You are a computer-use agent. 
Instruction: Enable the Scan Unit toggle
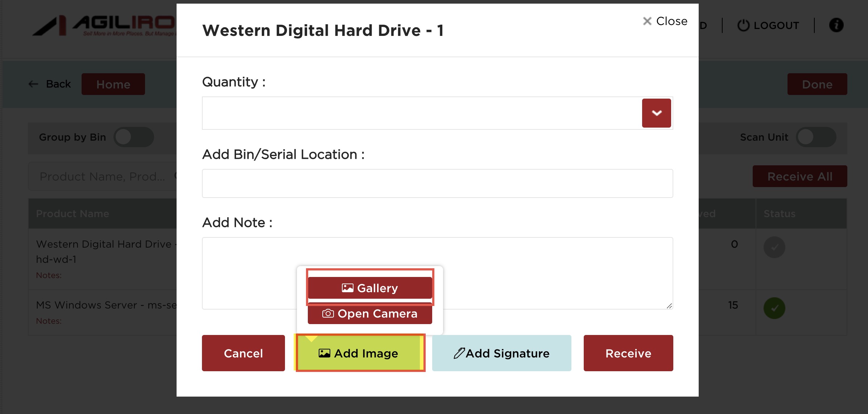click(816, 137)
